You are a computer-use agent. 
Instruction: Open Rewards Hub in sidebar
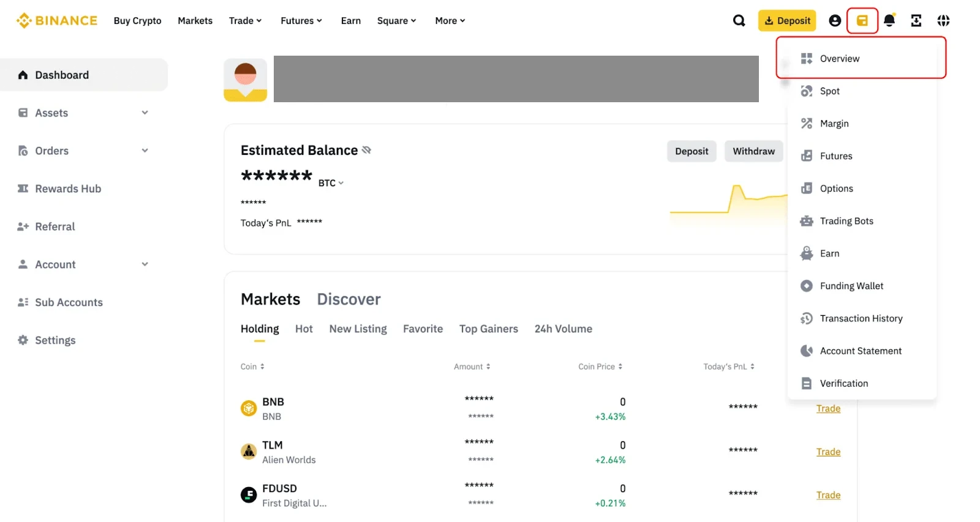tap(84, 188)
